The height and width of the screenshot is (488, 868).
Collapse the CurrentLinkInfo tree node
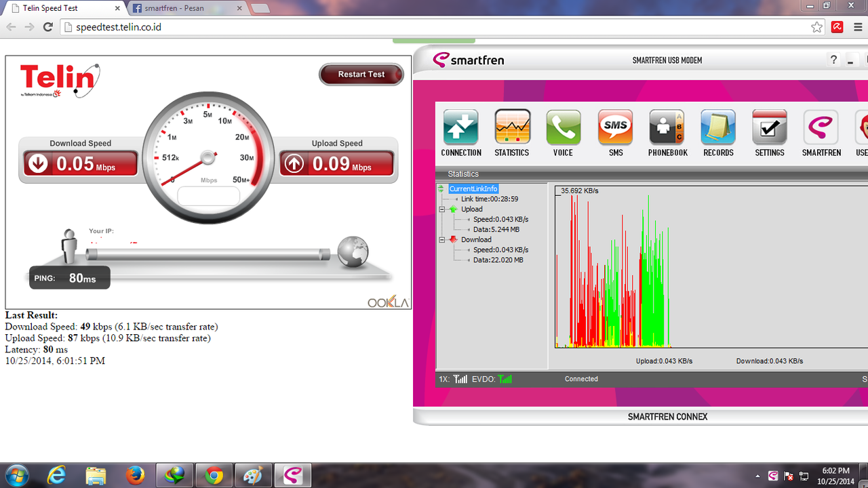coord(441,189)
